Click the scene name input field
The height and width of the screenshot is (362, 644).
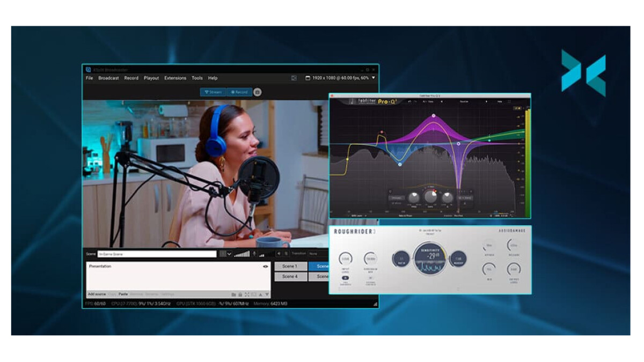click(x=157, y=254)
